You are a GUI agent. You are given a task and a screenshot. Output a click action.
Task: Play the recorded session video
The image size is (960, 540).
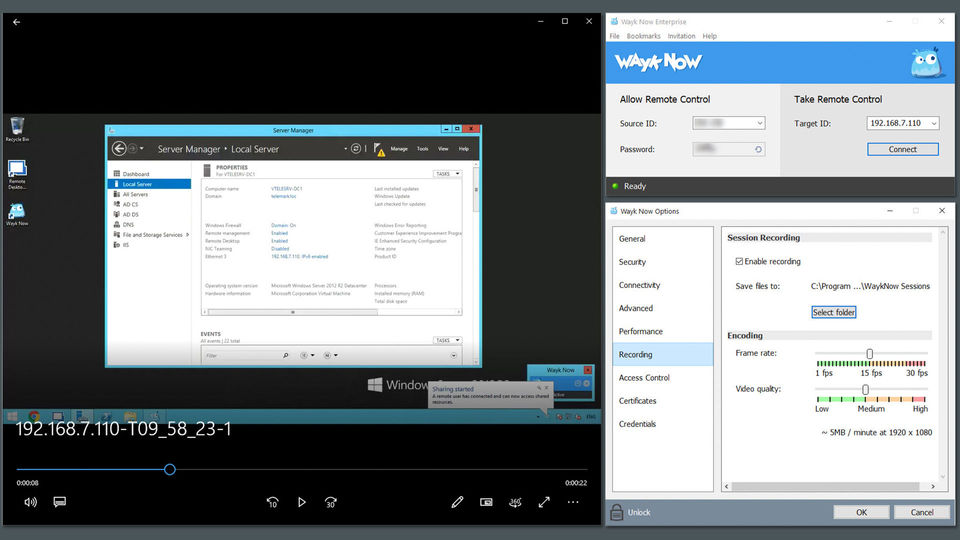pos(301,502)
